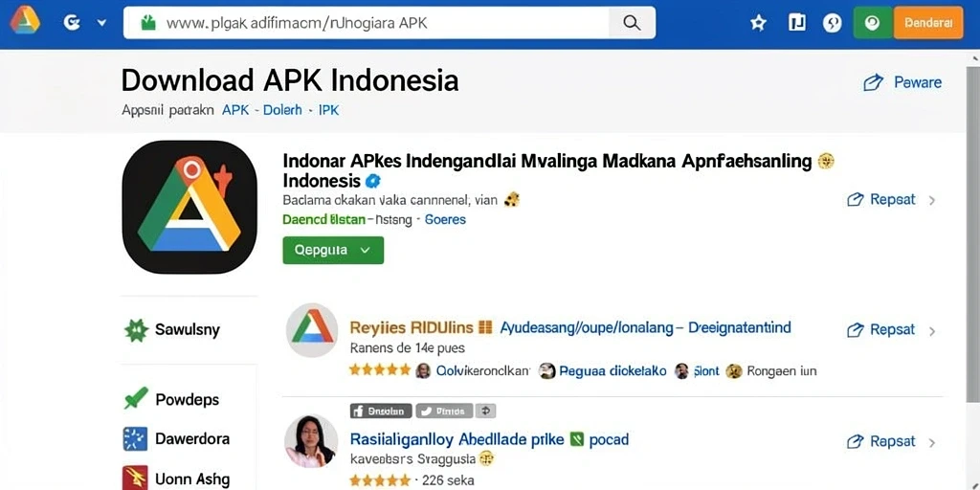Click the red icon beside Uonn Ashg
Image resolution: width=980 pixels, height=490 pixels.
[x=136, y=479]
